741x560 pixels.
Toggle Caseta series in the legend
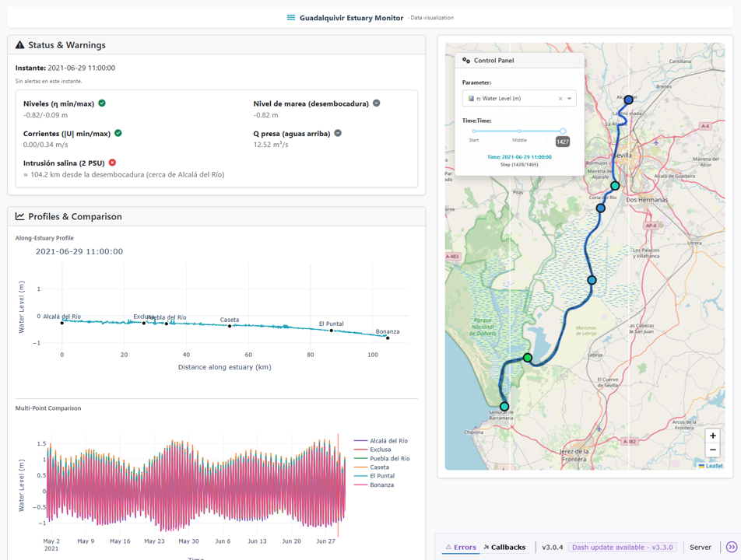point(371,467)
